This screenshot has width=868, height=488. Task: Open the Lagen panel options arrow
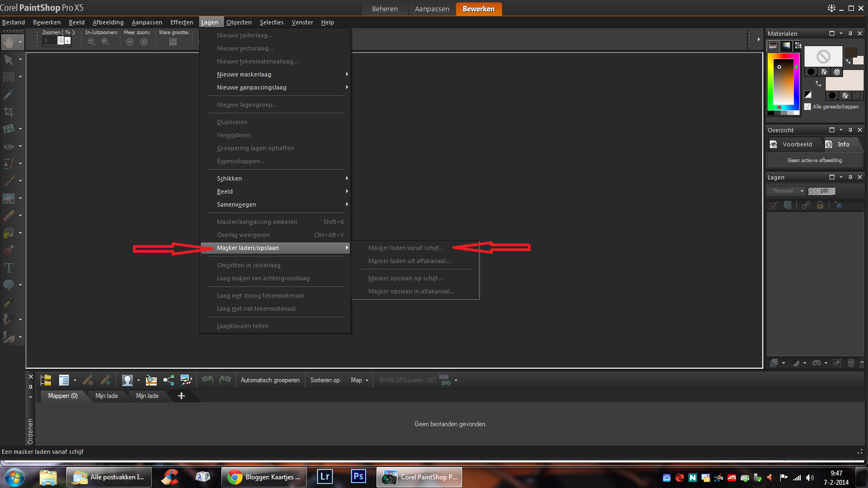(841, 177)
